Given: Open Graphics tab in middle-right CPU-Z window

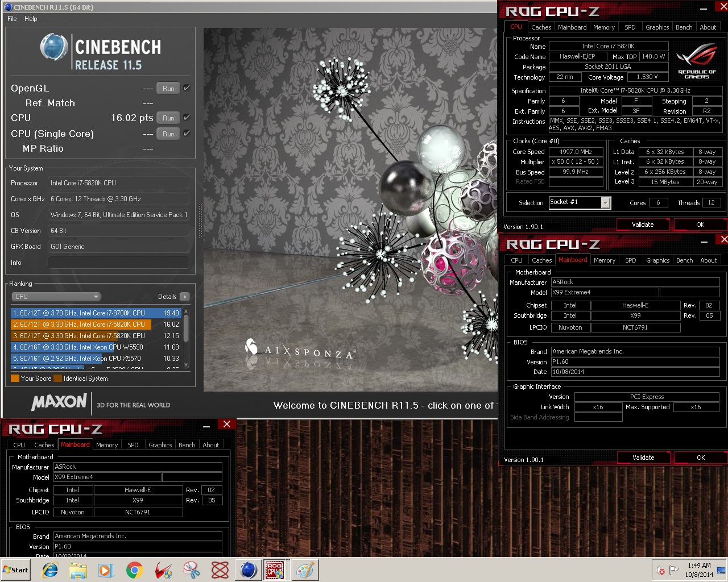Looking at the screenshot, I should coord(658,260).
